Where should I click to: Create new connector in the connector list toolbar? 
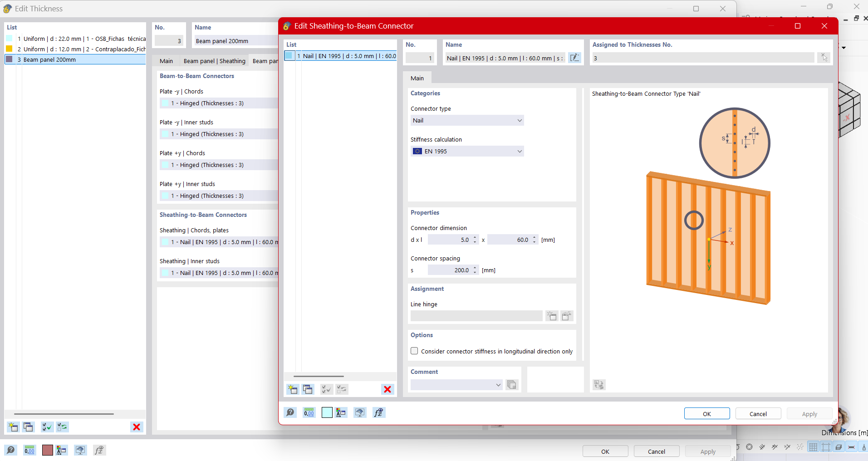[x=293, y=389]
